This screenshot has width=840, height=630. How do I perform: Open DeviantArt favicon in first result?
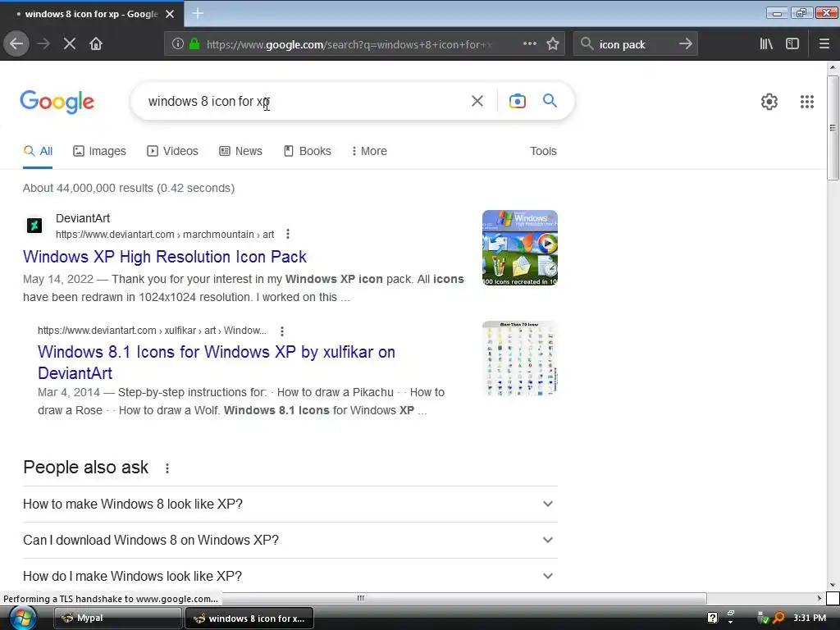[x=34, y=226]
